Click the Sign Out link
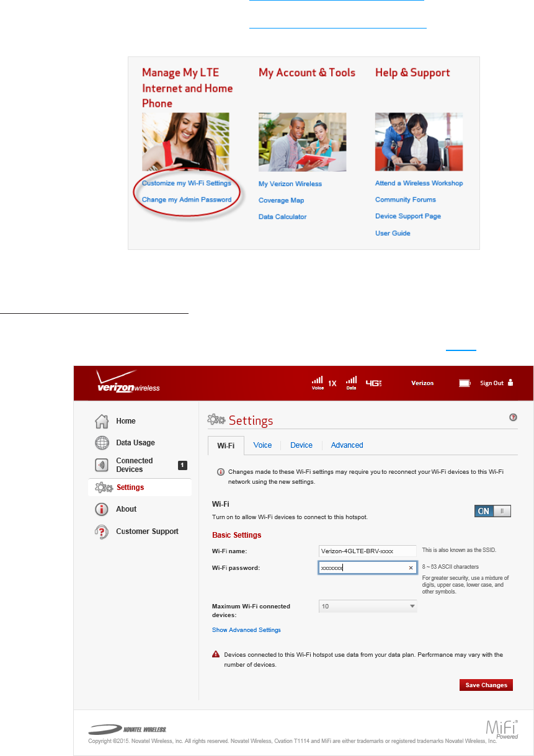This screenshot has width=534, height=756. [492, 383]
